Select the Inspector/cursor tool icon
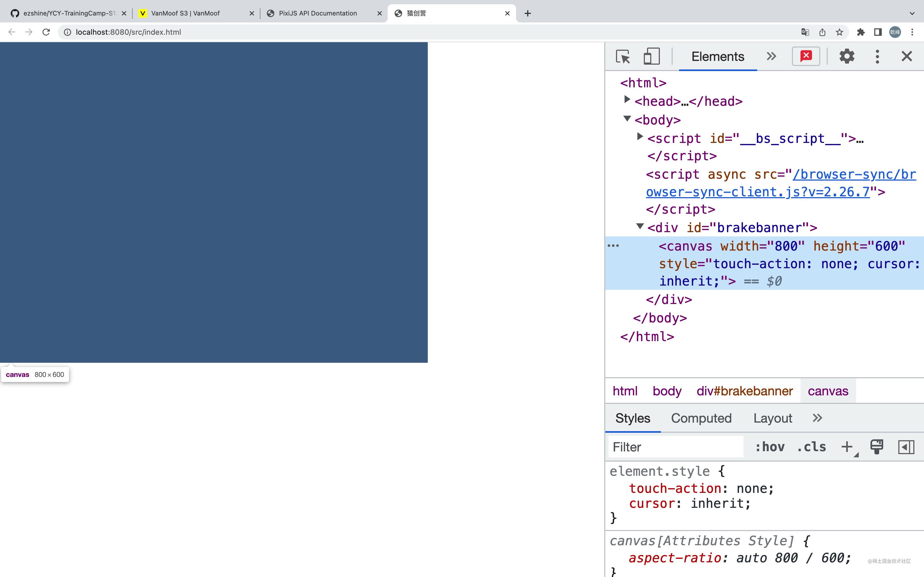The width and height of the screenshot is (924, 577). (623, 56)
